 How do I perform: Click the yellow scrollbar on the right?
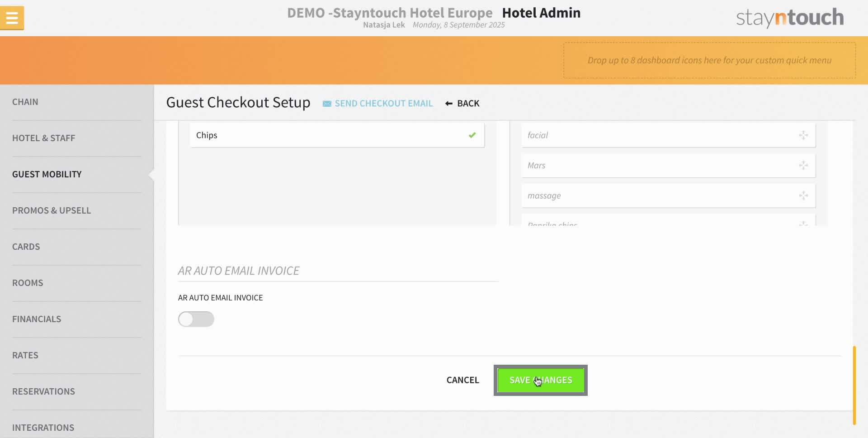pyautogui.click(x=854, y=385)
